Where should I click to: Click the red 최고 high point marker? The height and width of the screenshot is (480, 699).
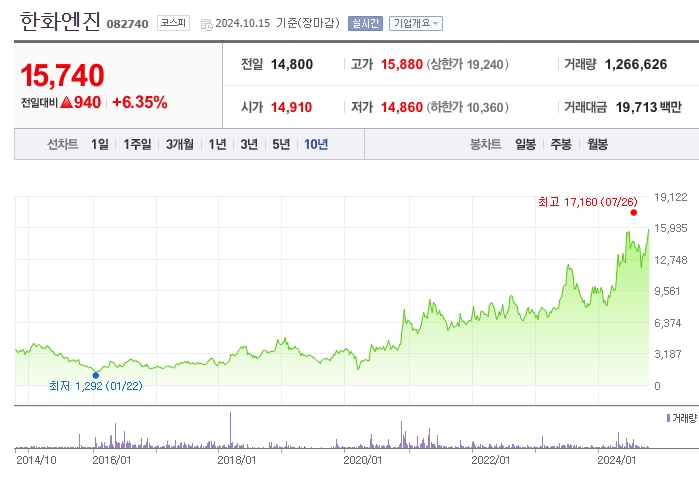click(x=633, y=213)
